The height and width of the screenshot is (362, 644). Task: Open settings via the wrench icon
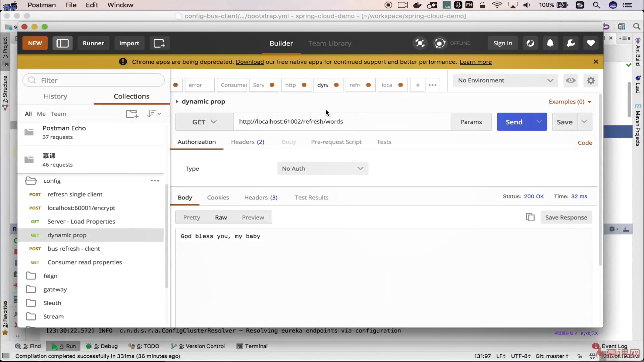coord(571,43)
